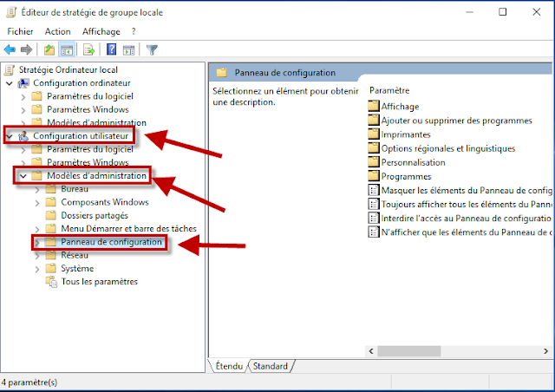Viewport: 555px width, 392px height.
Task: Select Tous les paramètres tree item
Action: pyautogui.click(x=99, y=282)
